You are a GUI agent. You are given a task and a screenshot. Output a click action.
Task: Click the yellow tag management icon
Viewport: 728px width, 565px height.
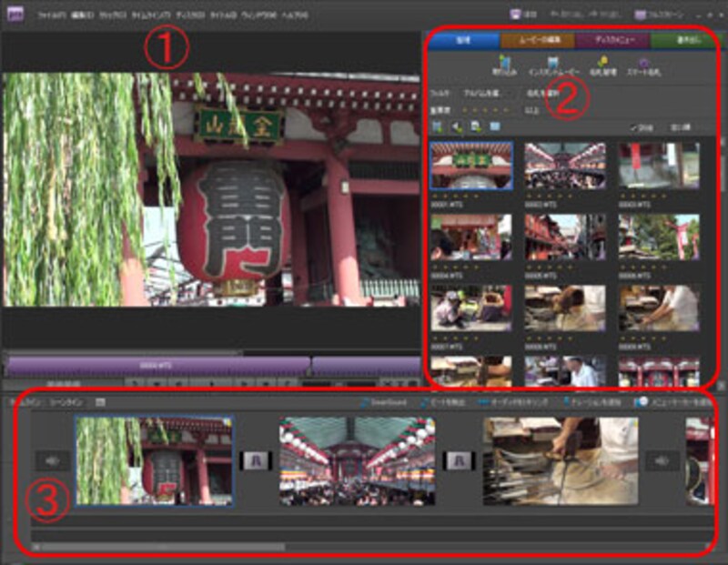coord(602,66)
